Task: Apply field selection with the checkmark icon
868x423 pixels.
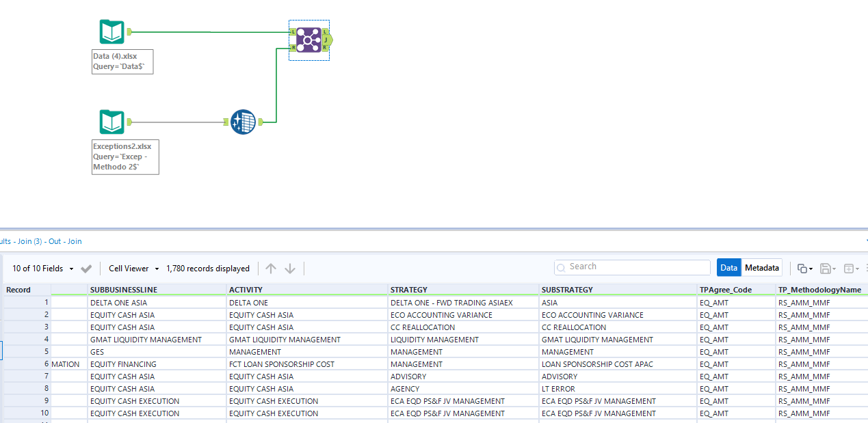Action: pos(86,268)
